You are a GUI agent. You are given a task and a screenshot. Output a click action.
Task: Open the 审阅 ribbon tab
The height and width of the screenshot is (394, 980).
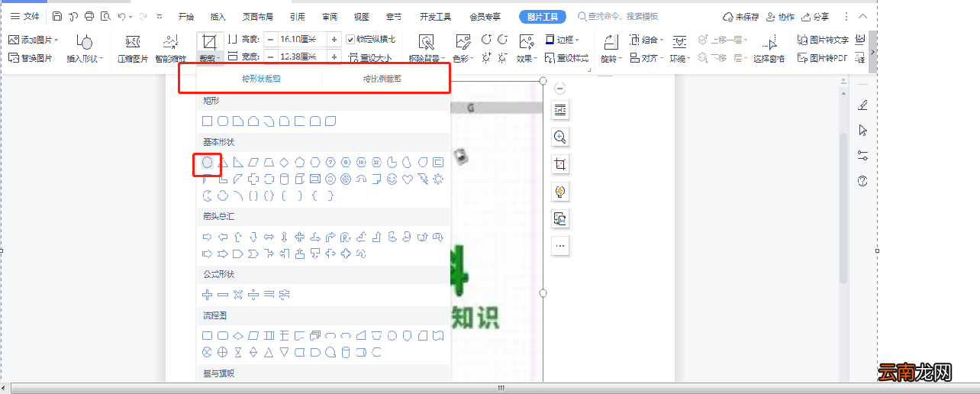click(330, 16)
